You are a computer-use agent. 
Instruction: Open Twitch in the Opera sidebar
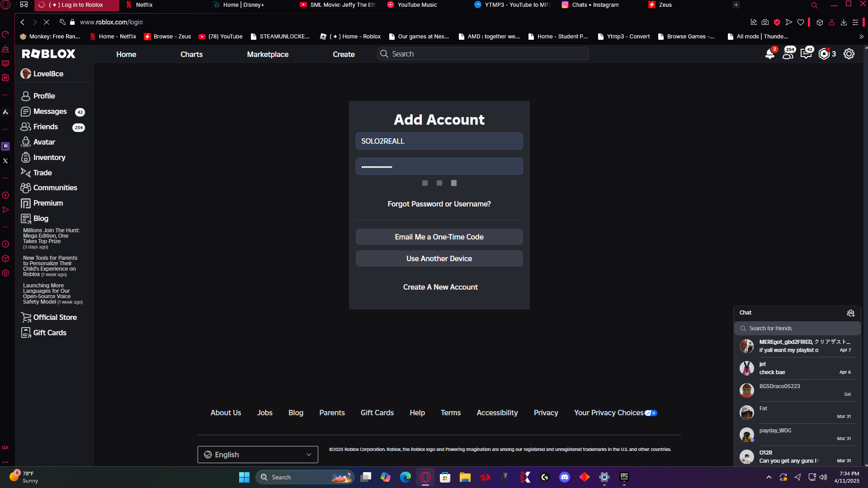coord(5,146)
